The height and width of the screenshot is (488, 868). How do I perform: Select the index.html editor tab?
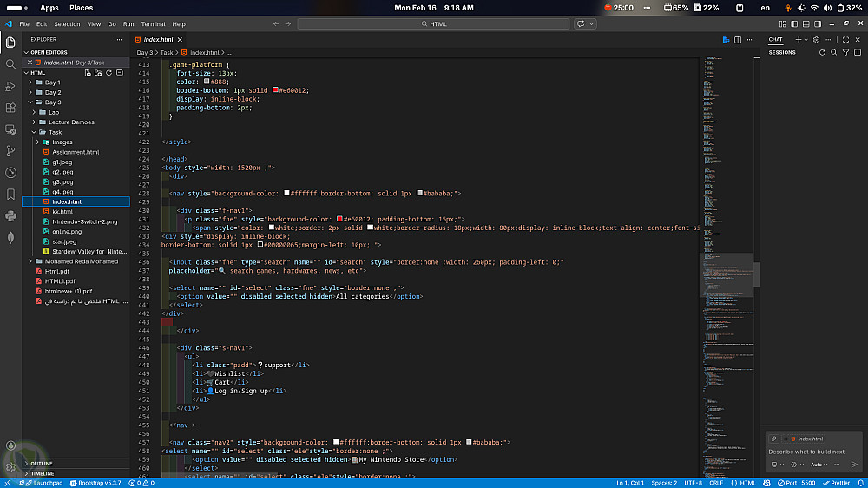tap(158, 40)
